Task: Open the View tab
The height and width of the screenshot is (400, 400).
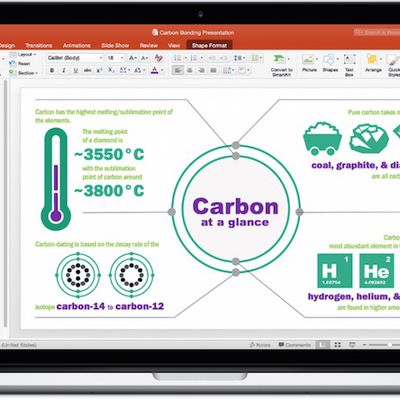Action: coord(174,46)
